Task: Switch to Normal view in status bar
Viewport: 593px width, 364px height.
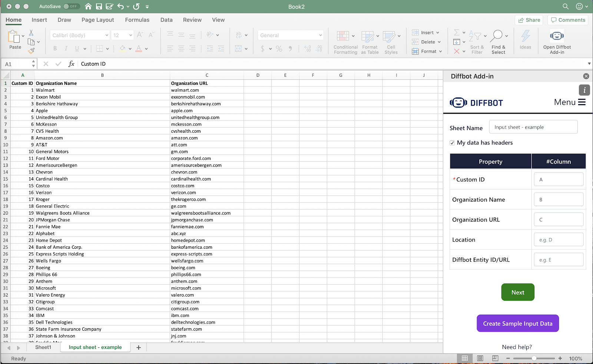Action: point(464,358)
